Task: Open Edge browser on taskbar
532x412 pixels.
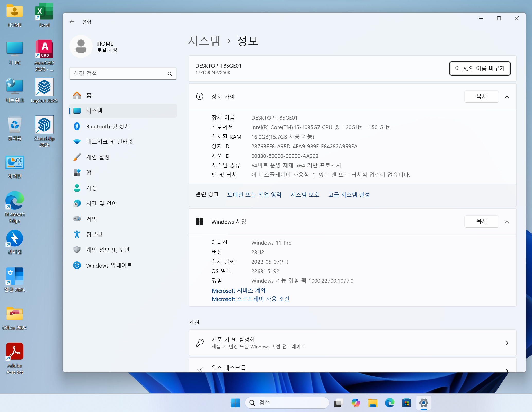Action: tap(389, 403)
